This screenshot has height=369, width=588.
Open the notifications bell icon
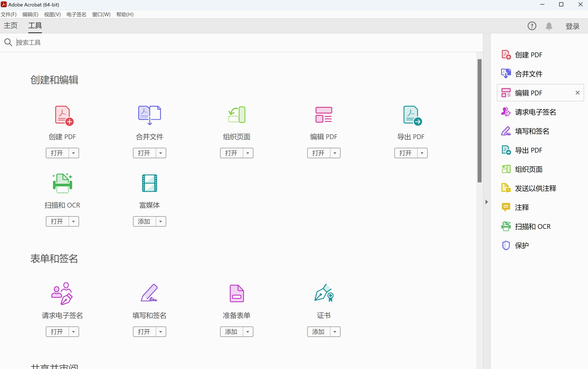coord(549,26)
